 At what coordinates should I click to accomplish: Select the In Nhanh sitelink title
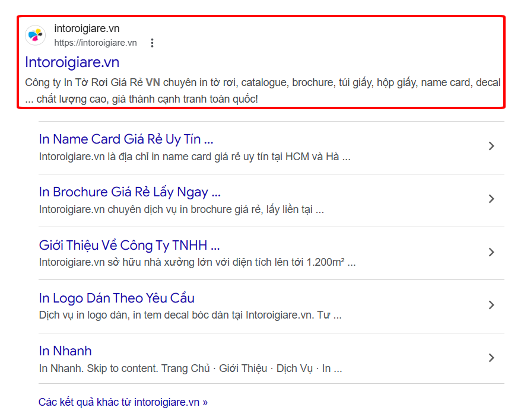click(x=65, y=351)
